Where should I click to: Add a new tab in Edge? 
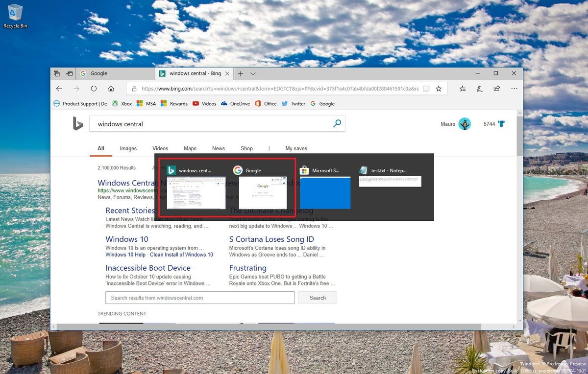(x=241, y=73)
